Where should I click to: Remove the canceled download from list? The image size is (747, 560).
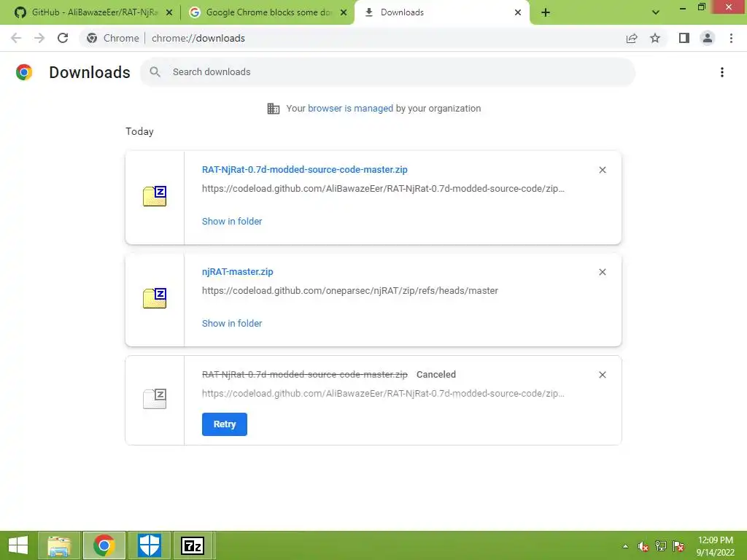coord(602,375)
